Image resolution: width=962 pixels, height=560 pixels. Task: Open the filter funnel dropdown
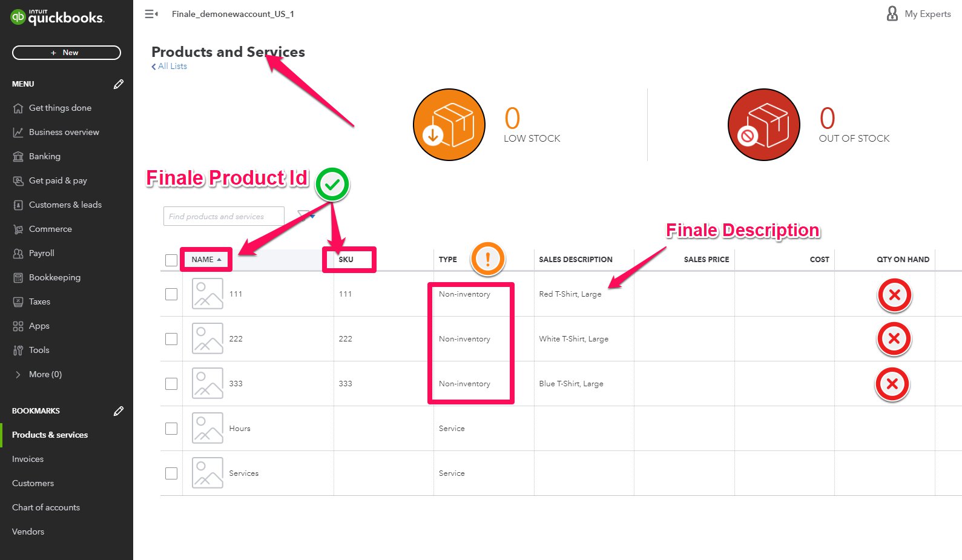307,216
